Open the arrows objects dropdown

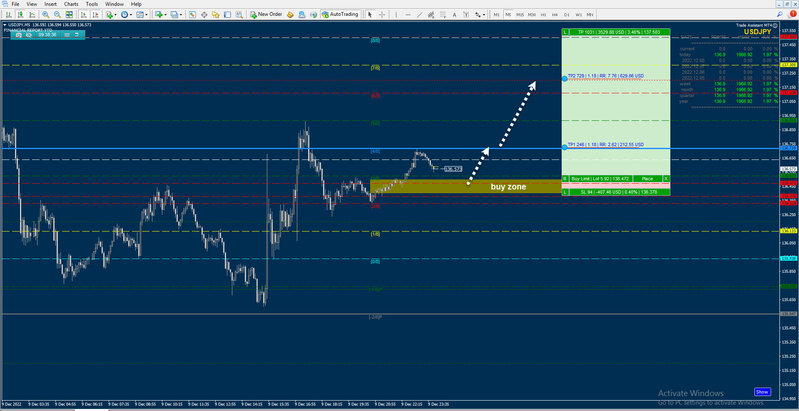coord(480,15)
